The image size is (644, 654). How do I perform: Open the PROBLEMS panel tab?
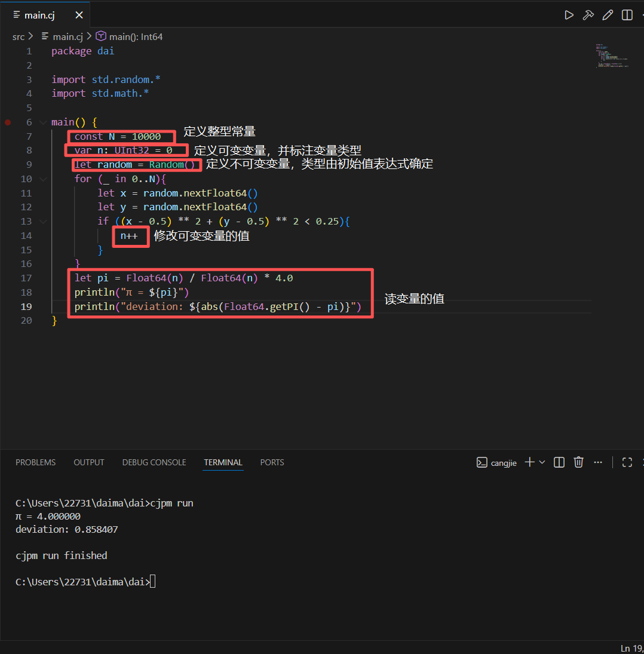click(35, 462)
